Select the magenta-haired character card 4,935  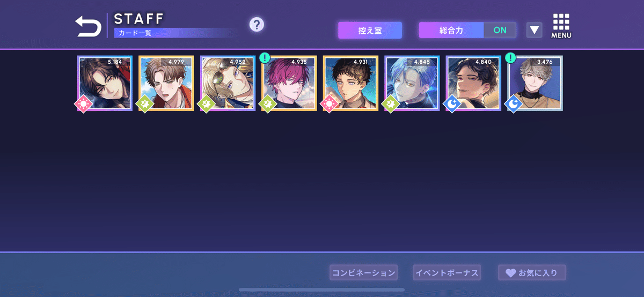click(x=289, y=83)
